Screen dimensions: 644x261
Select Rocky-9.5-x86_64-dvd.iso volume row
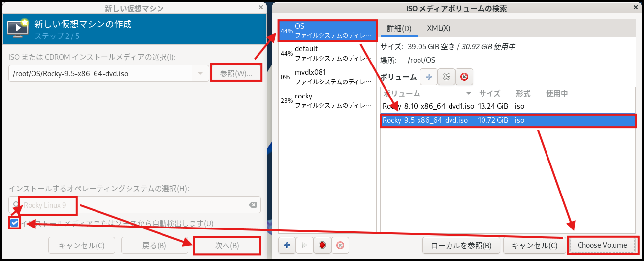click(x=508, y=120)
